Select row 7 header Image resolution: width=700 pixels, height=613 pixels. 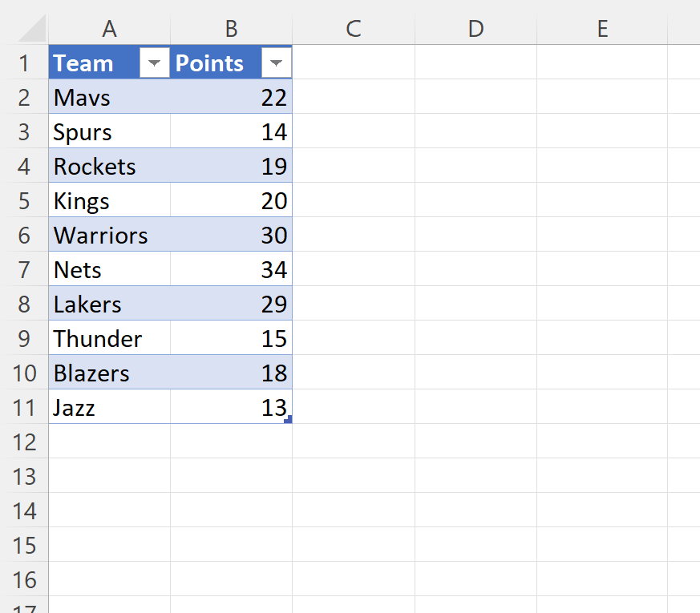25,269
